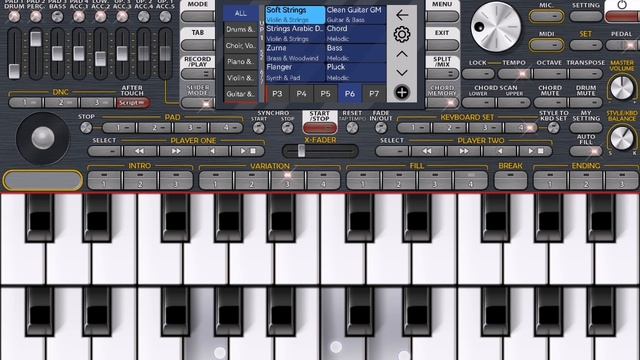
Task: Open Player One SELECT button
Action: [x=104, y=151]
